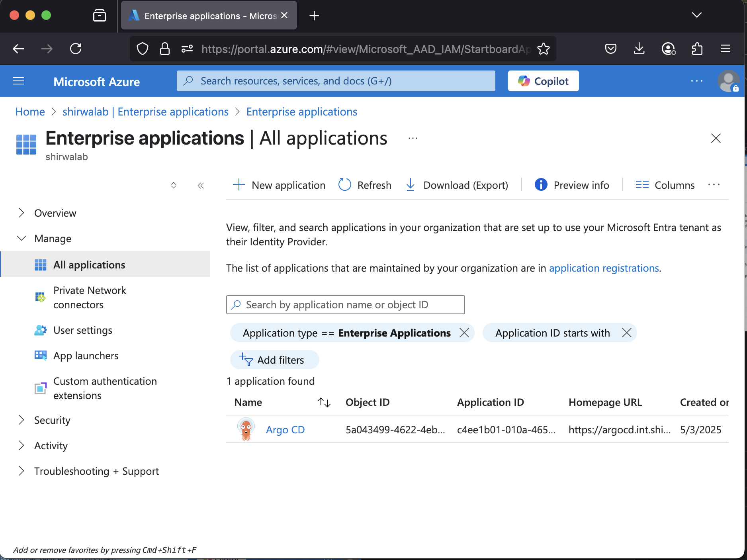The image size is (747, 560).
Task: Click New application in the toolbar
Action: point(279,185)
